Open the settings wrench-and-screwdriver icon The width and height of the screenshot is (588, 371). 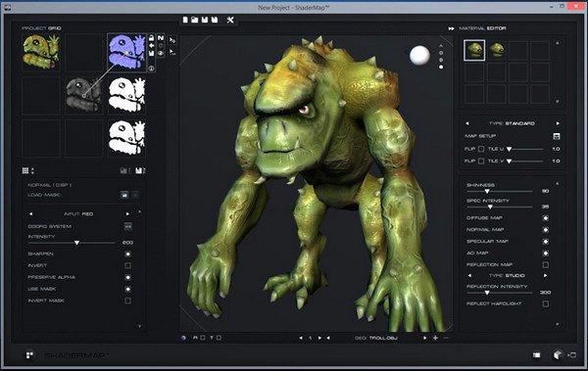point(230,20)
